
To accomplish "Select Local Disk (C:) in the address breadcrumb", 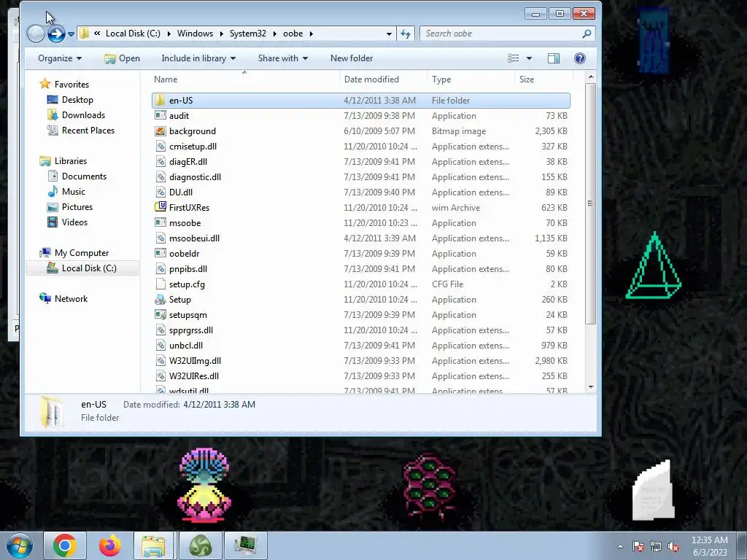I will point(133,34).
